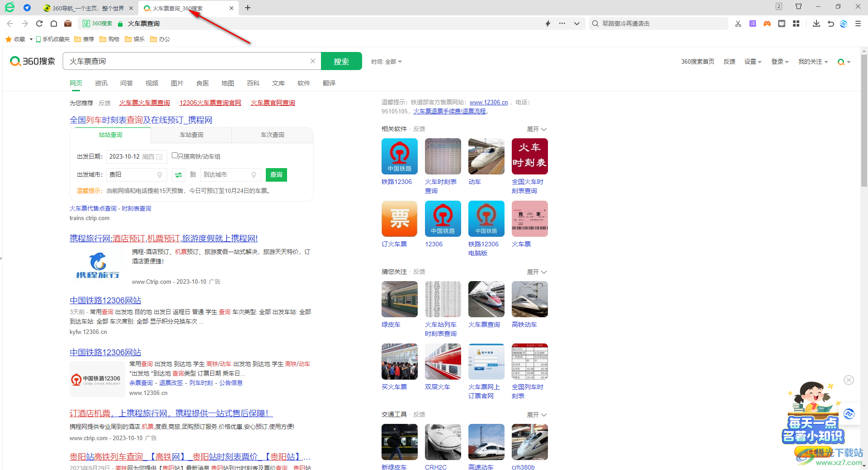Click the lightning speed-mode icon in address bar
Screen dimensions: 868x470
[548, 23]
